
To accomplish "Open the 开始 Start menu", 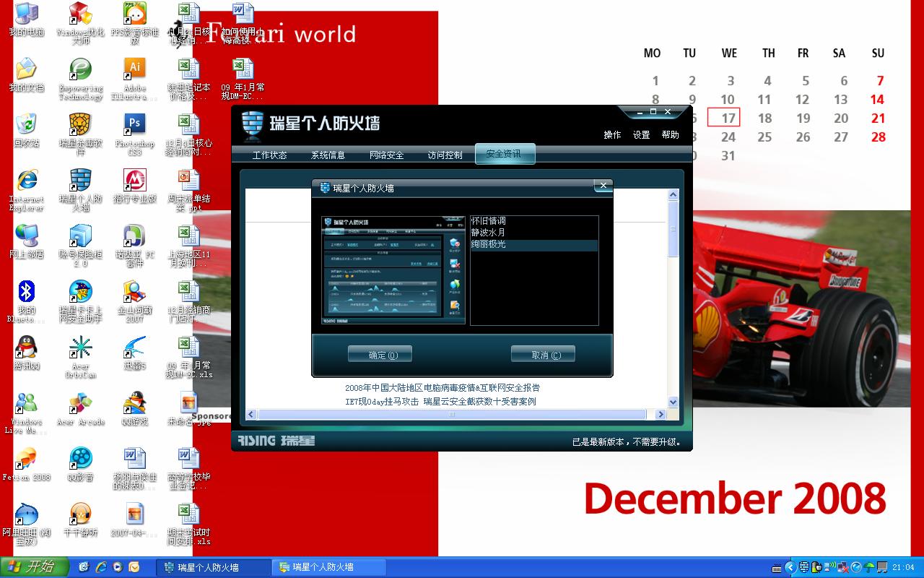I will point(34,567).
